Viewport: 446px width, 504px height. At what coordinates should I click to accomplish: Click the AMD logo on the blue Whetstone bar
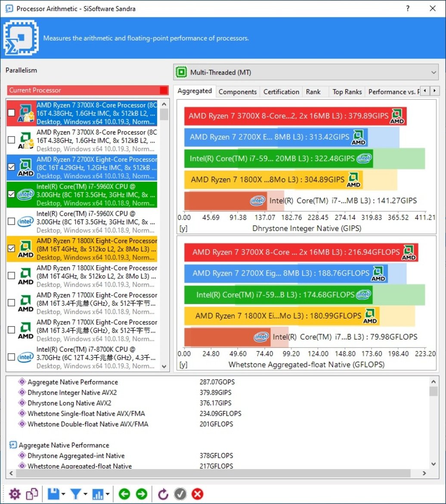378,274
